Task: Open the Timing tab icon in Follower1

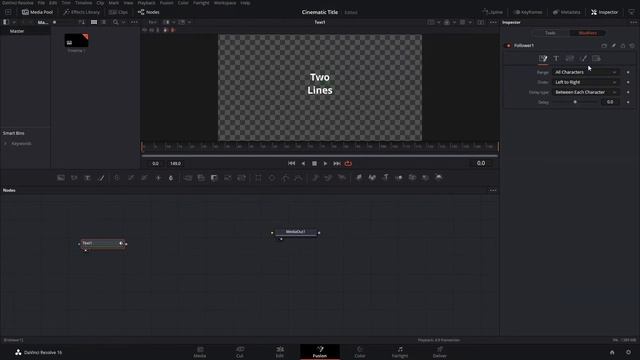Action: 543,58
